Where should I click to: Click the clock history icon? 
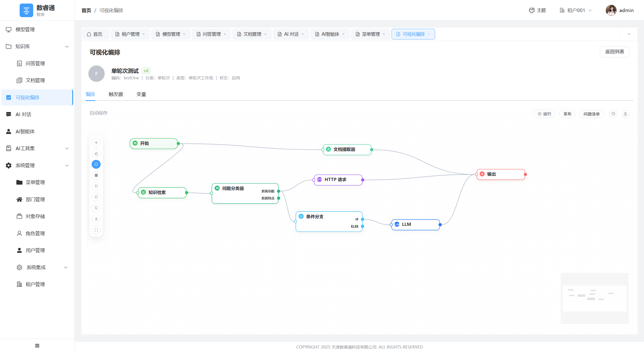[x=613, y=114]
